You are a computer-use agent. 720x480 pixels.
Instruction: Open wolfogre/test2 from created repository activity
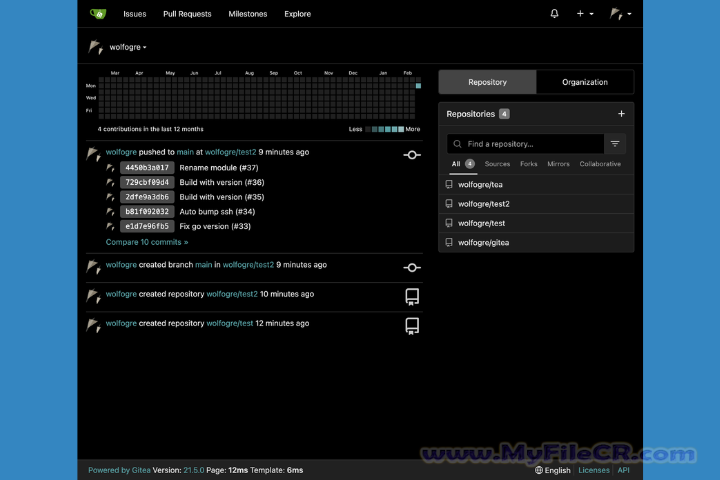pos(232,294)
